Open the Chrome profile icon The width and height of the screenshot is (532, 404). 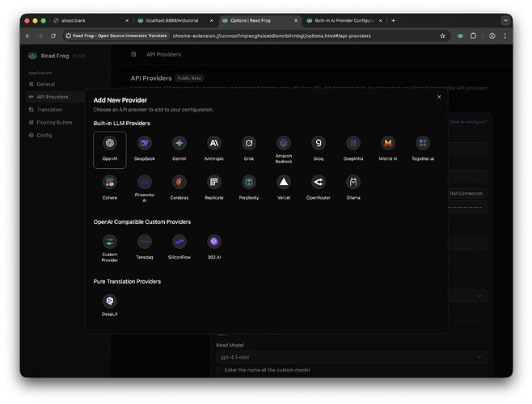[492, 36]
